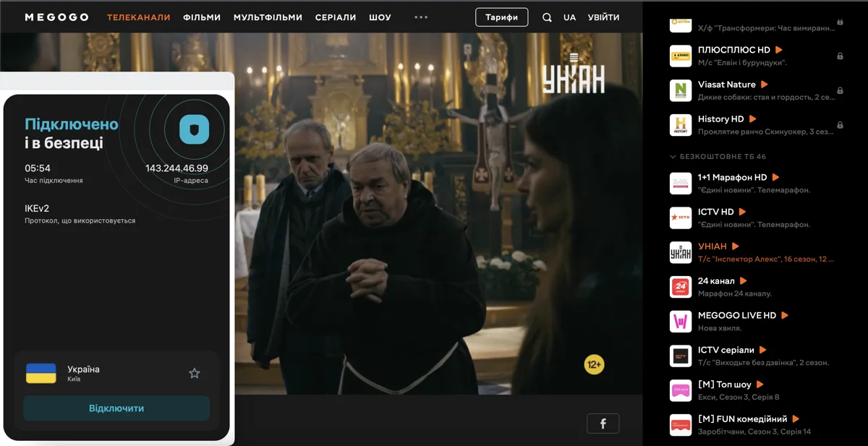This screenshot has height=446, width=868.
Task: Open the МУЛЬТФІЛЬМИ section
Action: (268, 17)
